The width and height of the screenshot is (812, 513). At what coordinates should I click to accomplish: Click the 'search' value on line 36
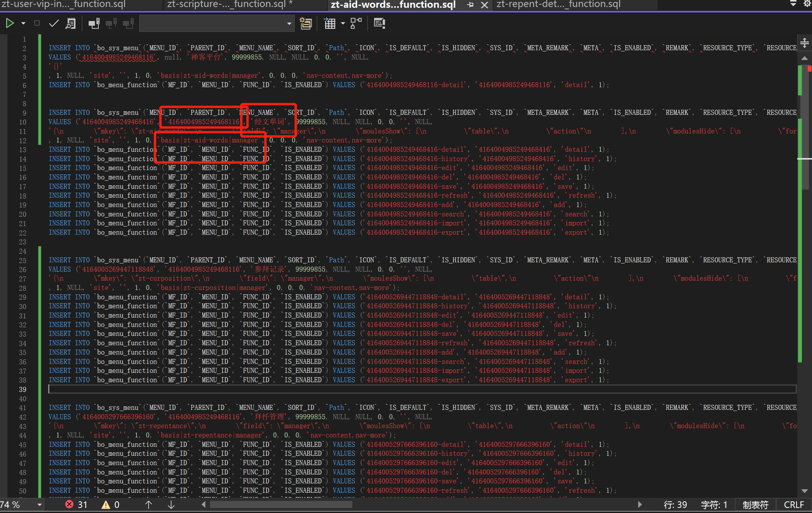pos(576,362)
